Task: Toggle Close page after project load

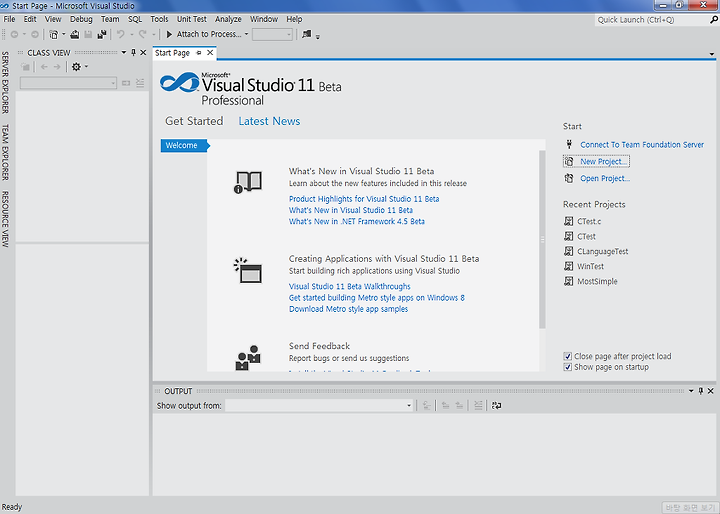Action: pos(568,356)
